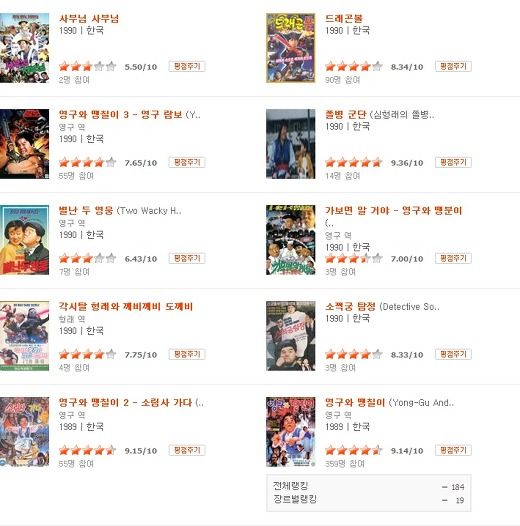Open 각시탈 형래와 깨비깨비 도깨비 title link
The image size is (520, 526).
click(126, 306)
